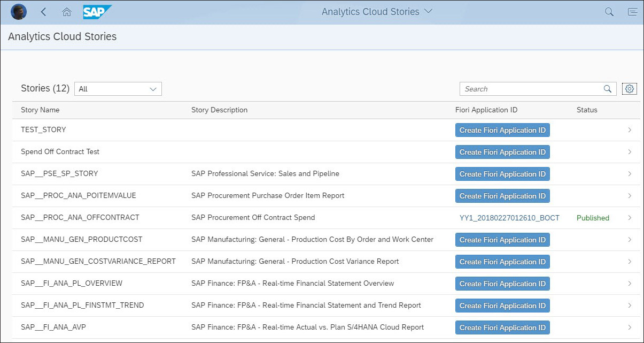
Task: Click the SAP logo
Action: pyautogui.click(x=97, y=12)
